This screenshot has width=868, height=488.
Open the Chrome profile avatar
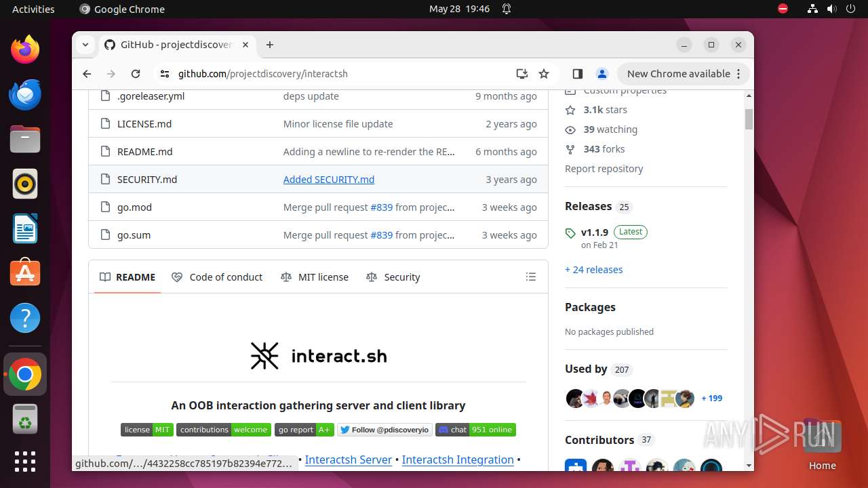point(601,74)
